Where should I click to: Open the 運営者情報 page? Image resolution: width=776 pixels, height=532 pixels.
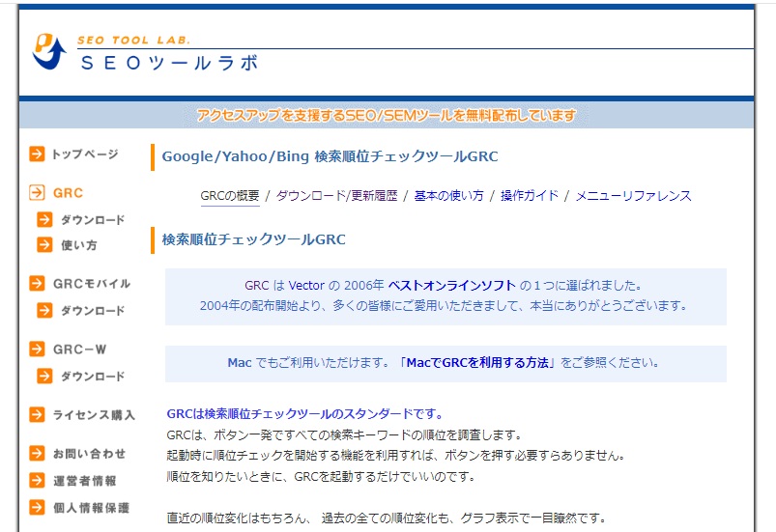click(x=85, y=481)
